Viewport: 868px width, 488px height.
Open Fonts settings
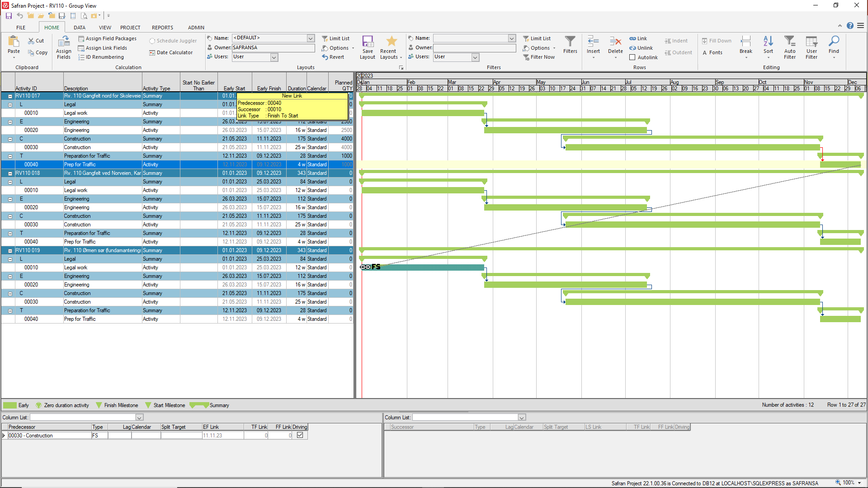pos(712,52)
